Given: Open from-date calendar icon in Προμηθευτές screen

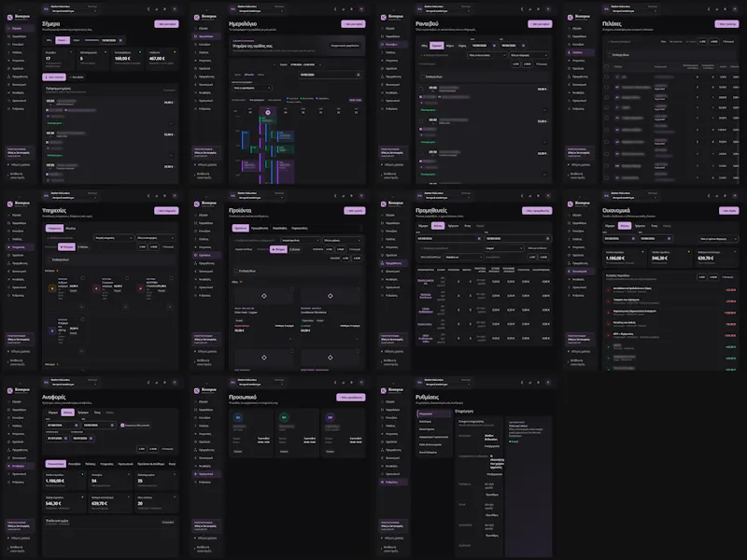Looking at the screenshot, I should point(479,239).
